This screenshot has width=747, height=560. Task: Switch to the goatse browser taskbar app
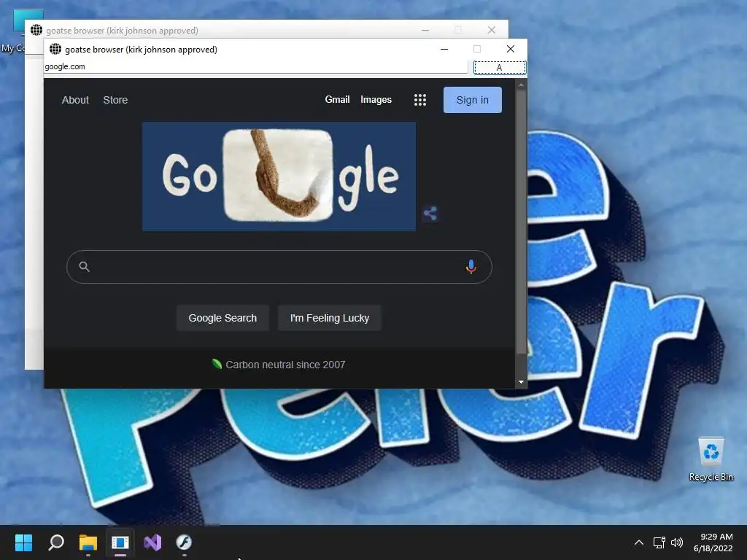[x=120, y=542]
